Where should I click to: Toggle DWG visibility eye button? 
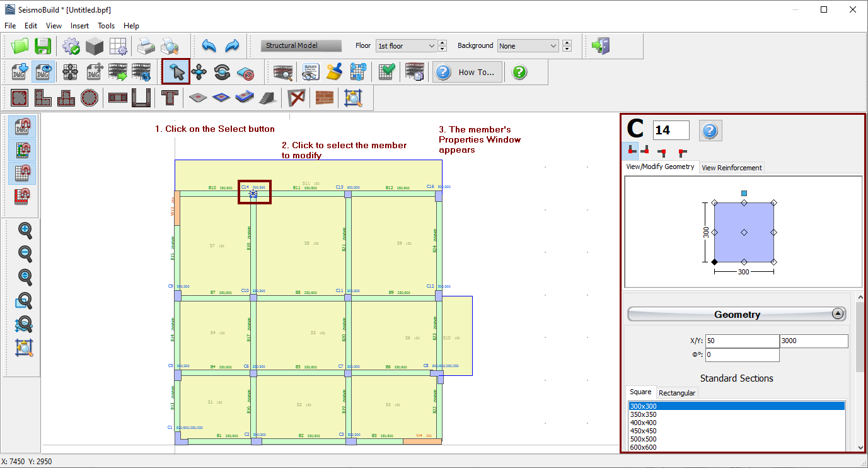tap(43, 72)
